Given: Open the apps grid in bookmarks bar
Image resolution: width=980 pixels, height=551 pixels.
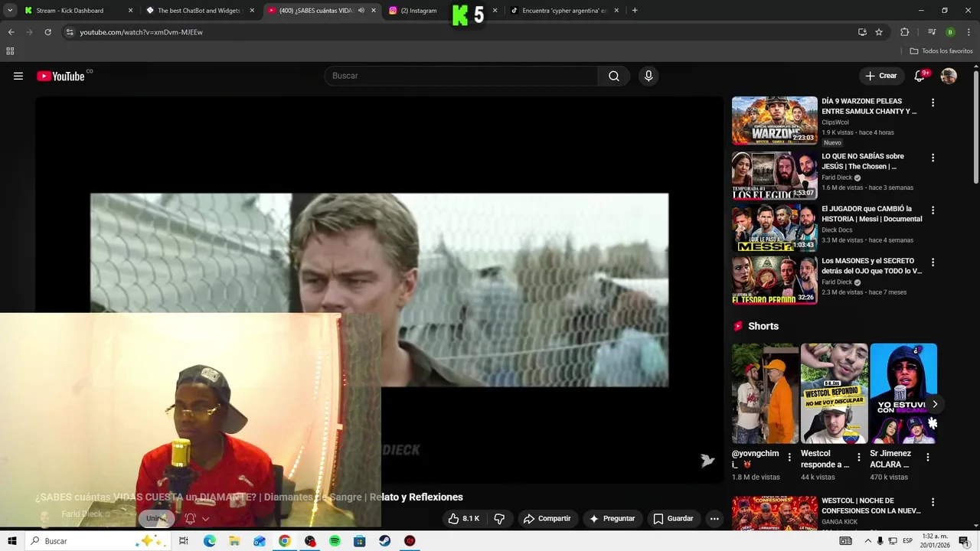Looking at the screenshot, I should [x=10, y=51].
